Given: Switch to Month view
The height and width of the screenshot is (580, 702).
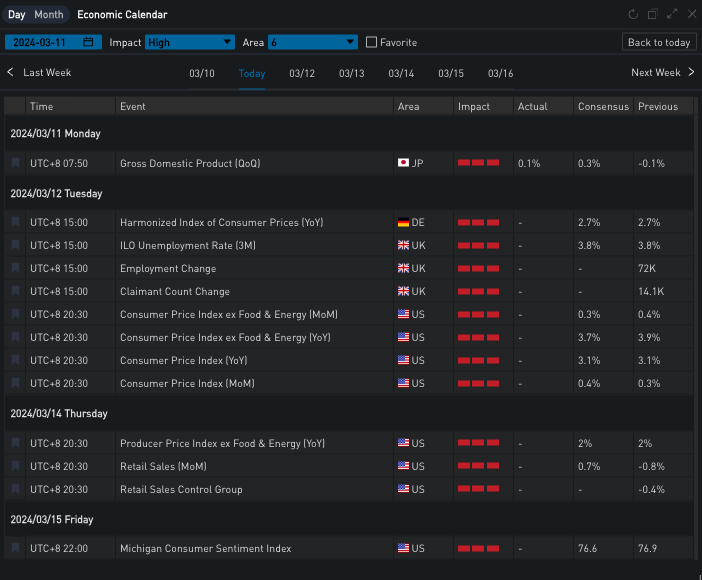Looking at the screenshot, I should 48,15.
